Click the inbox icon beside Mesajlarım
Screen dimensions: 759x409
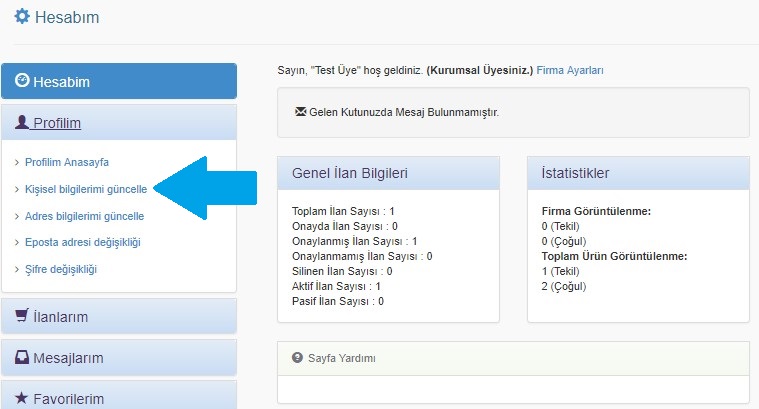[x=22, y=357]
